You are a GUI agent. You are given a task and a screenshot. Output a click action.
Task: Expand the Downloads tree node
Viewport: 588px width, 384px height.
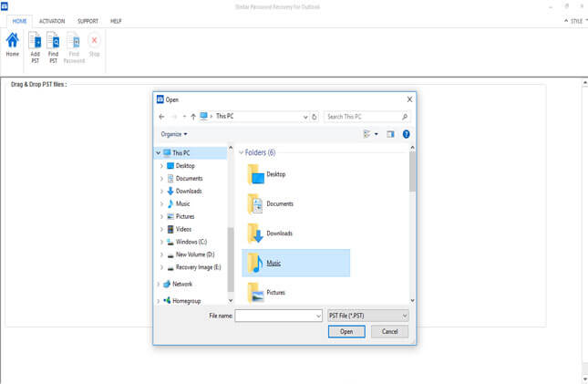161,192
